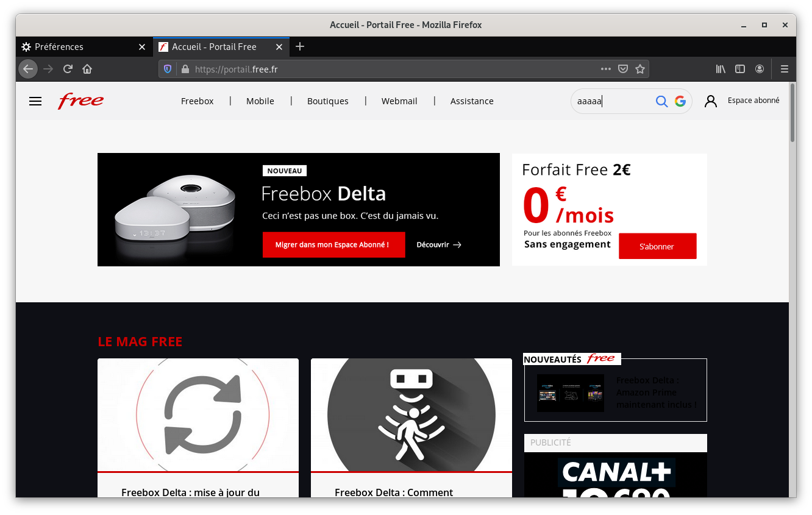Open Firefox account icon
Image resolution: width=812 pixels, height=515 pixels.
(760, 69)
